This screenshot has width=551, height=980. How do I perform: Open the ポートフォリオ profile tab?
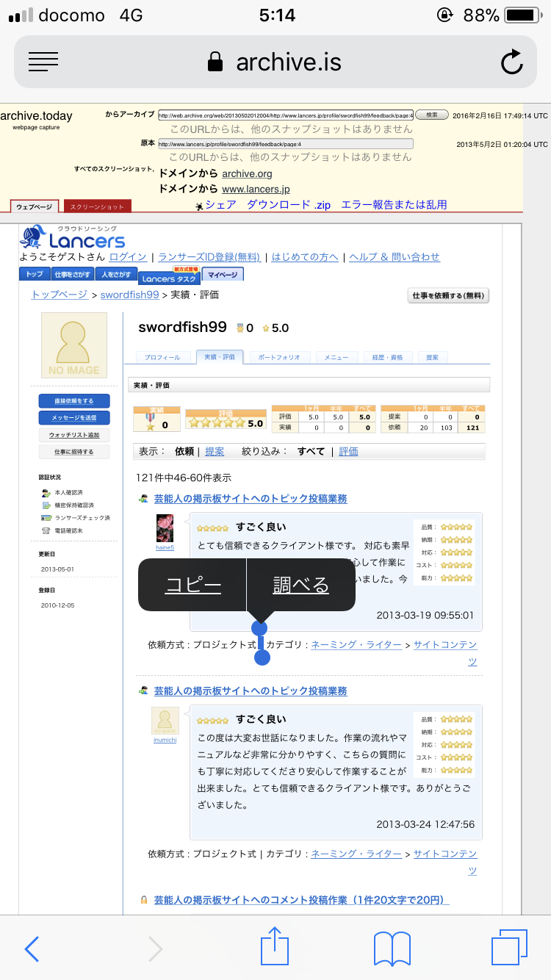[279, 357]
